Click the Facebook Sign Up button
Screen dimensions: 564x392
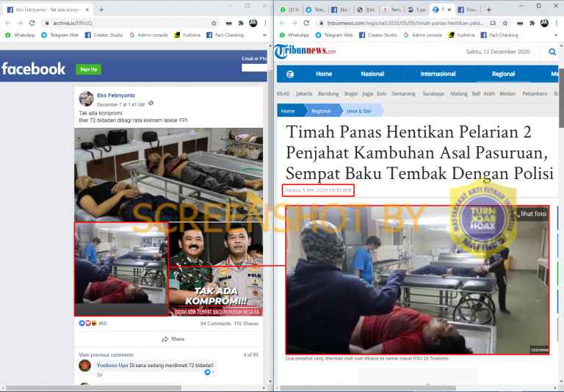[88, 70]
